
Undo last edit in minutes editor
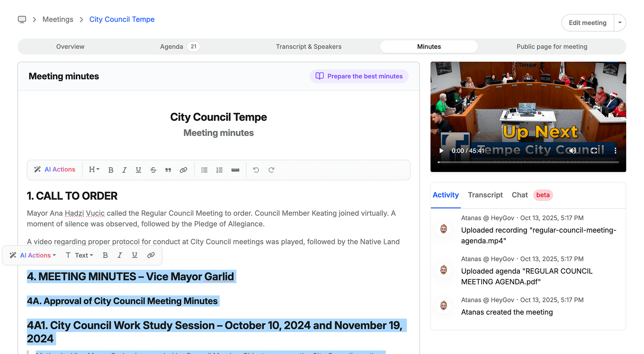[x=256, y=170]
